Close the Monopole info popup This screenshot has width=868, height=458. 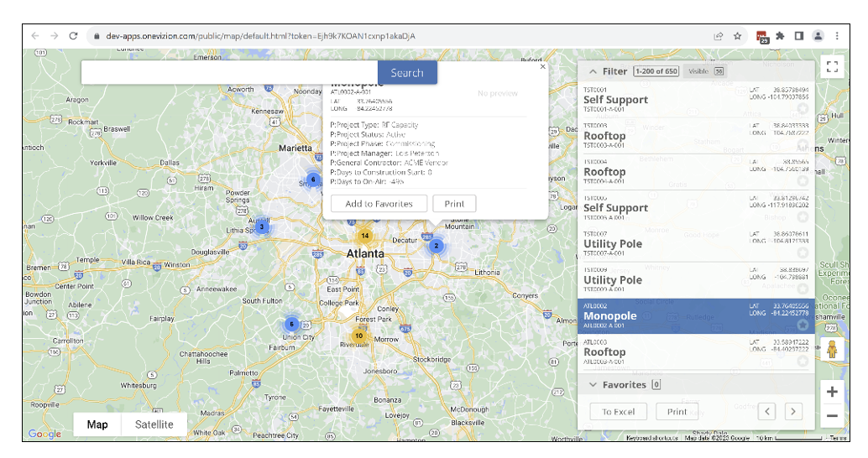pyautogui.click(x=542, y=66)
